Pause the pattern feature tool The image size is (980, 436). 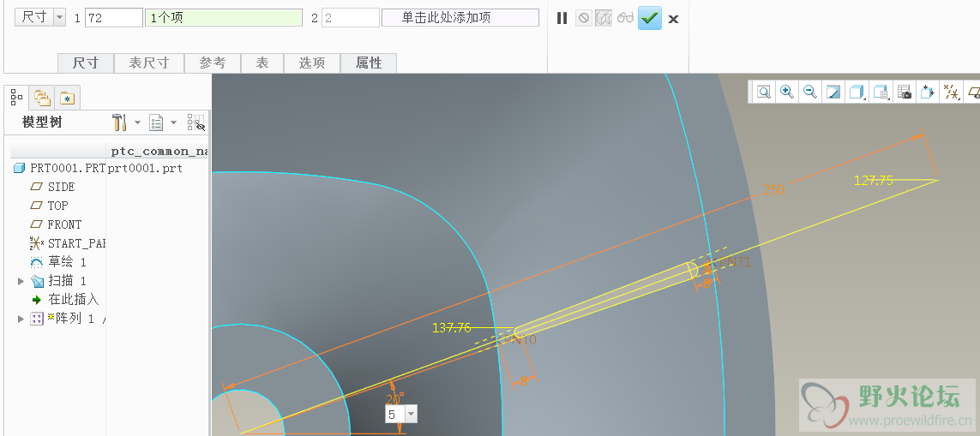pyautogui.click(x=562, y=18)
